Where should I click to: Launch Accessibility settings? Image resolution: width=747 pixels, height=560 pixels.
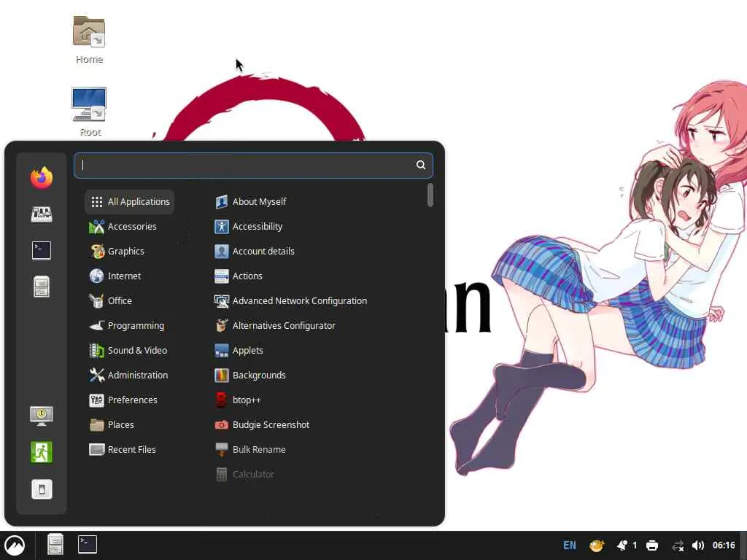(x=249, y=226)
